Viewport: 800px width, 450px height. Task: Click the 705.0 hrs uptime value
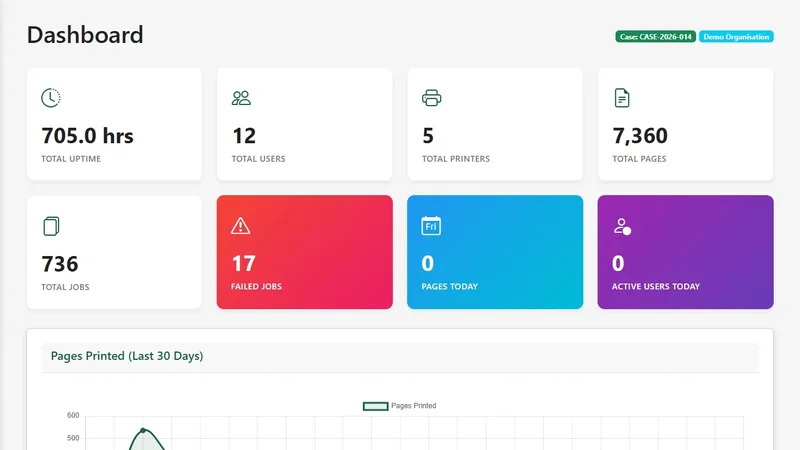click(x=87, y=136)
